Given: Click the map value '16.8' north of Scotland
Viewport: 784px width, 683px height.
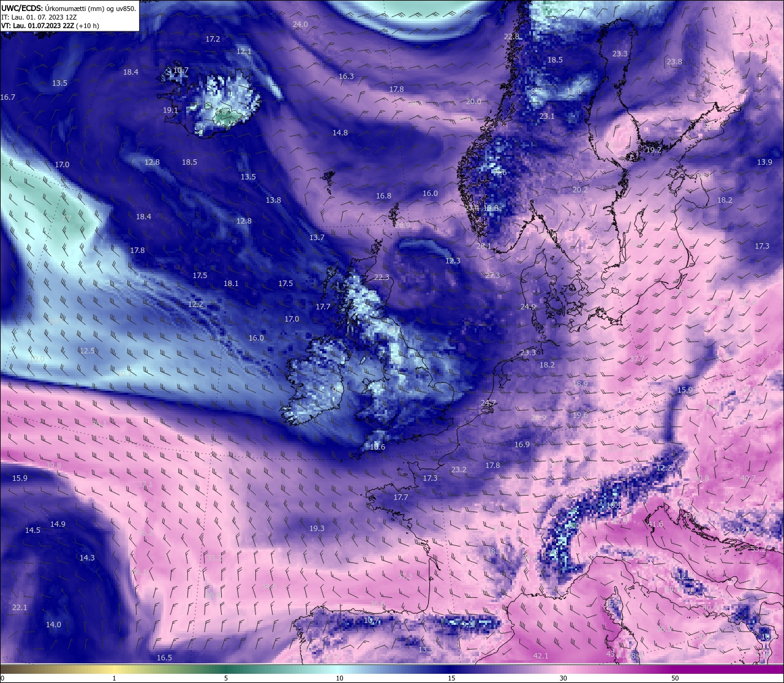Looking at the screenshot, I should [x=383, y=196].
